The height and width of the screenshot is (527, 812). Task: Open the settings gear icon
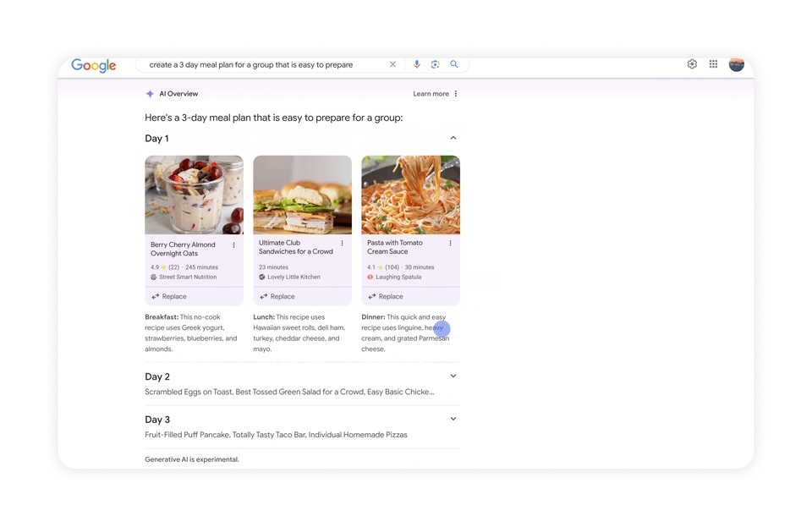(692, 64)
